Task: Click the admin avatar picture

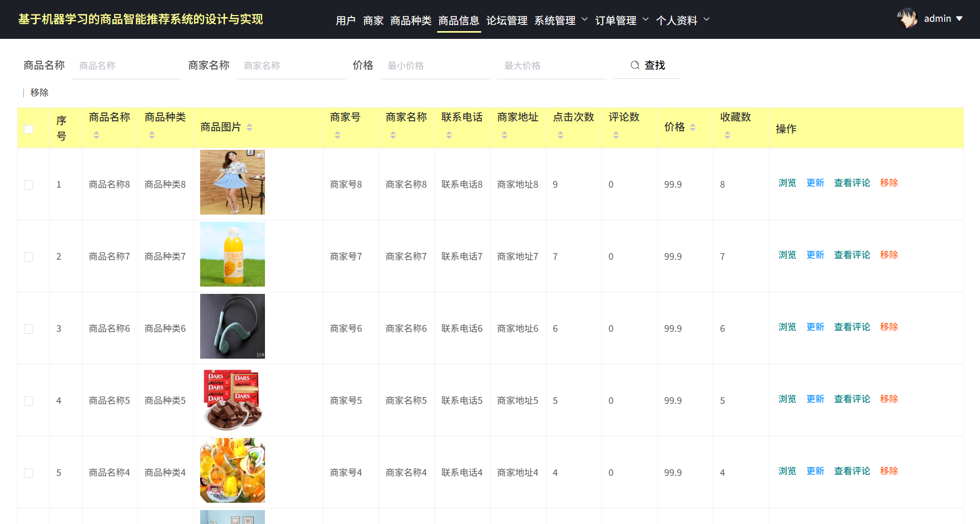Action: click(x=907, y=19)
